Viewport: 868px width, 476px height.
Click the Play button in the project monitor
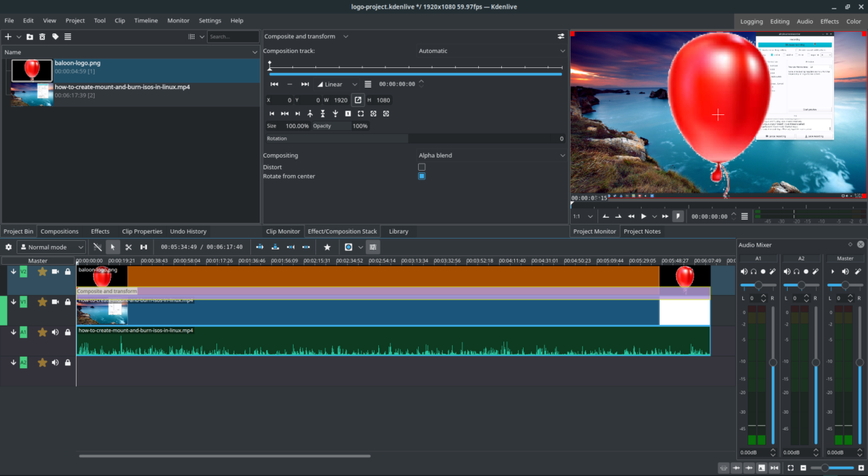point(643,215)
